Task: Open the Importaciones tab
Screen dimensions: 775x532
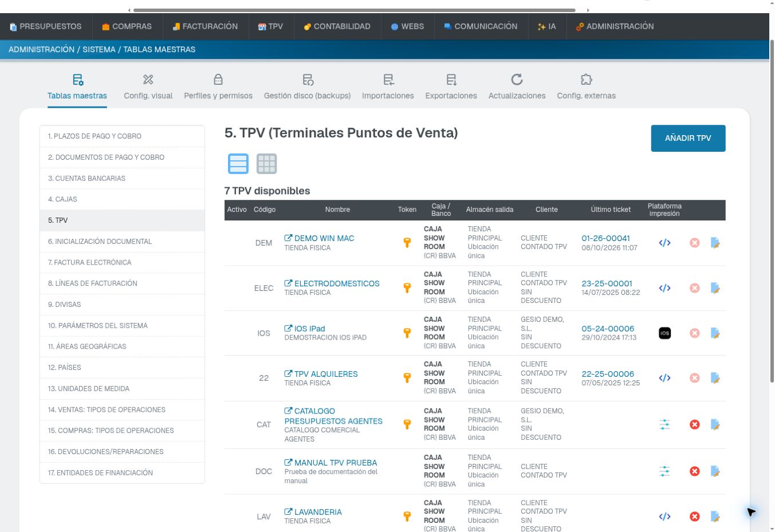Action: 388,88
